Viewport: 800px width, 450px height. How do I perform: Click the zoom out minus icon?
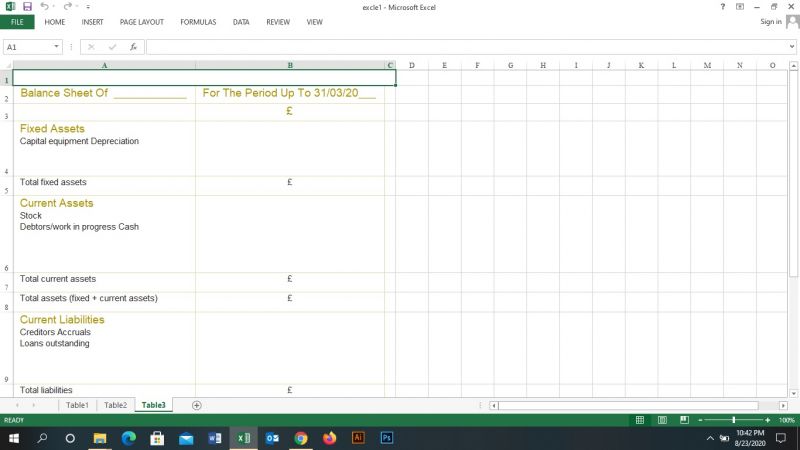(x=701, y=420)
